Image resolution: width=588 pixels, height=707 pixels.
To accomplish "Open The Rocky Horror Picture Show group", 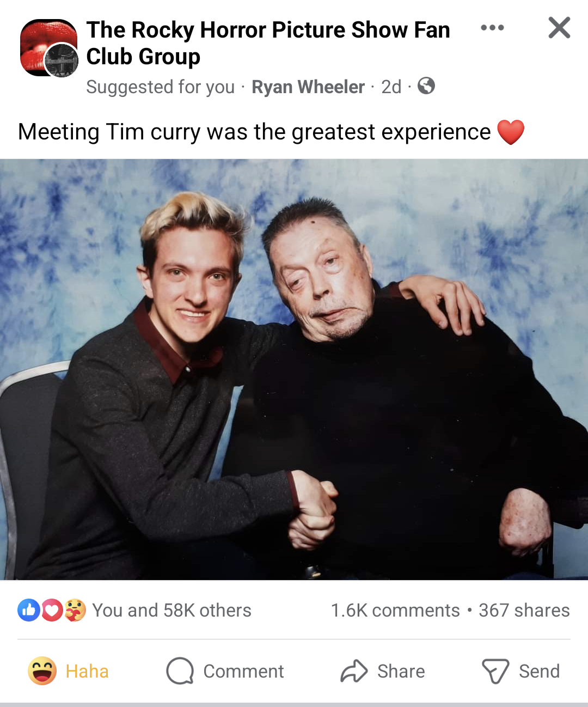I will [268, 43].
